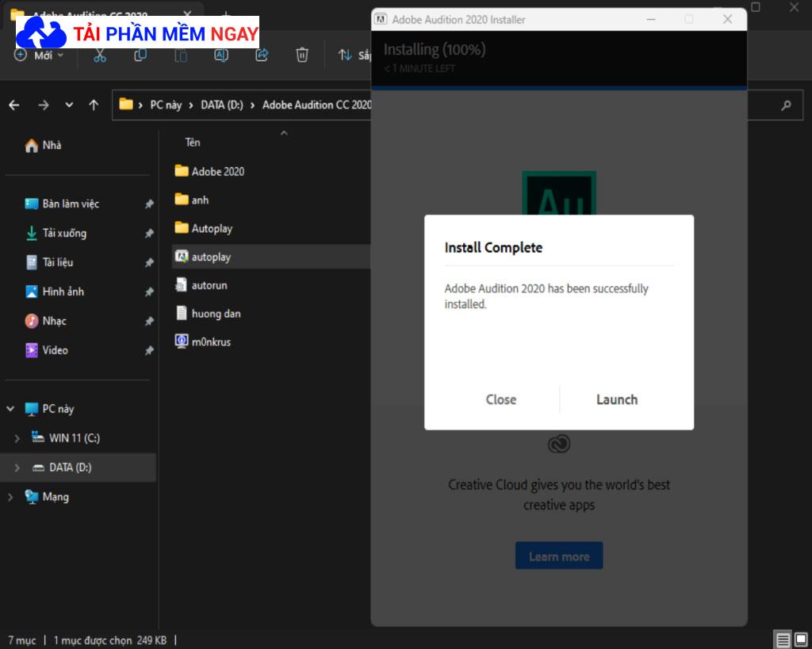Image resolution: width=812 pixels, height=649 pixels.
Task: Click the pin icon next to Nhạc
Action: (149, 322)
